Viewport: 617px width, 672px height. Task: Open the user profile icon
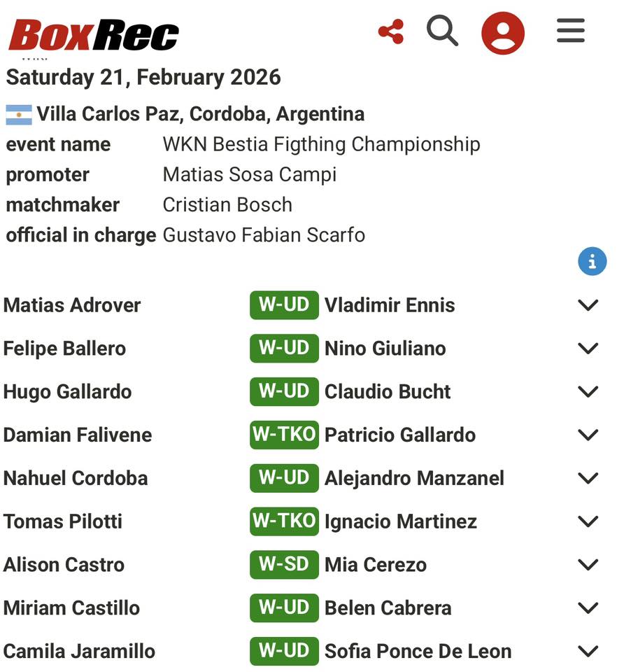pos(502,33)
